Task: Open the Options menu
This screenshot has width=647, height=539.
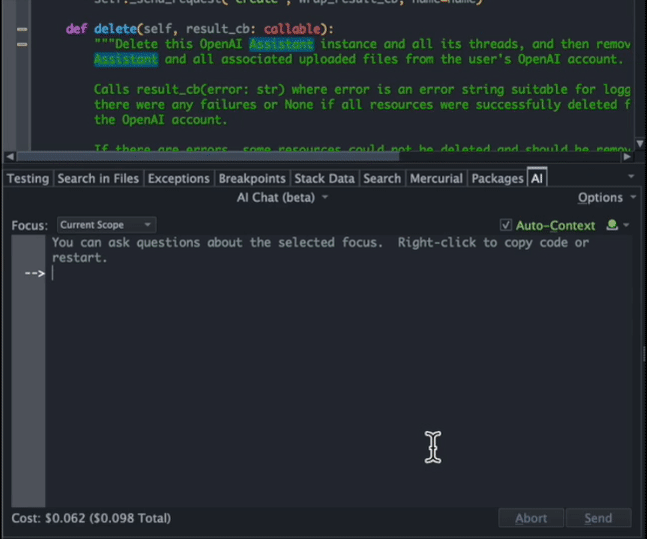Action: pyautogui.click(x=607, y=198)
